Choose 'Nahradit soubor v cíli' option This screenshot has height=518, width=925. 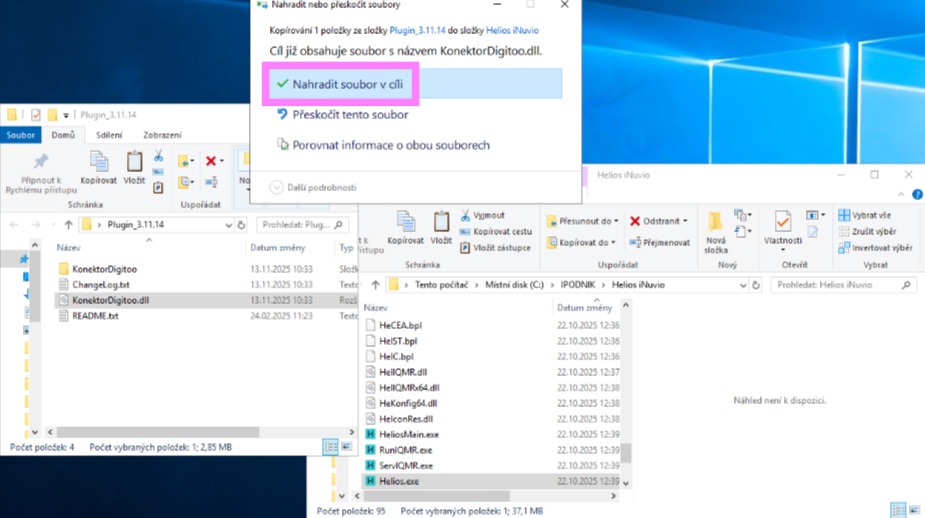(415, 84)
